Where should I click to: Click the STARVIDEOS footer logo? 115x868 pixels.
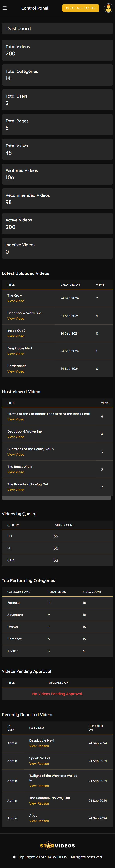coord(57,845)
